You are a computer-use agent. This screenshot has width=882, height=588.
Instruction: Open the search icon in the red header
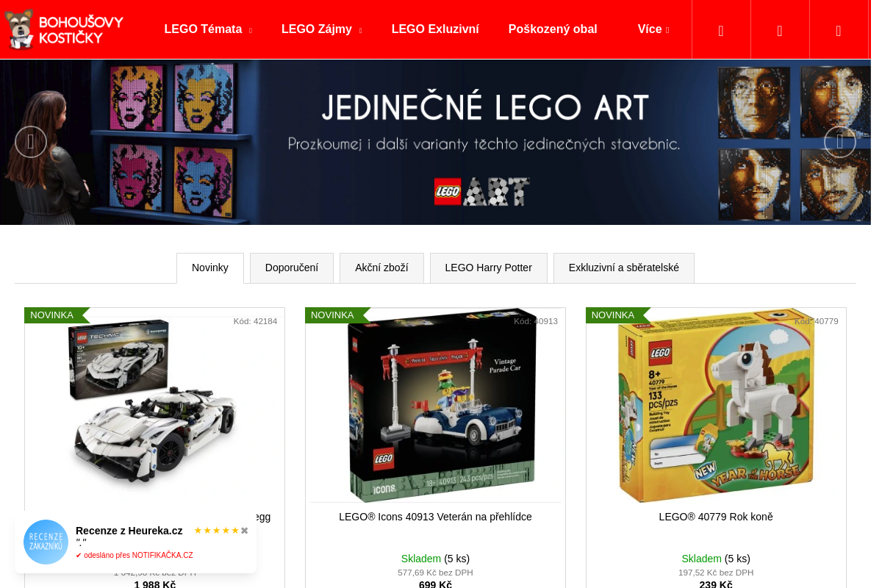721,30
